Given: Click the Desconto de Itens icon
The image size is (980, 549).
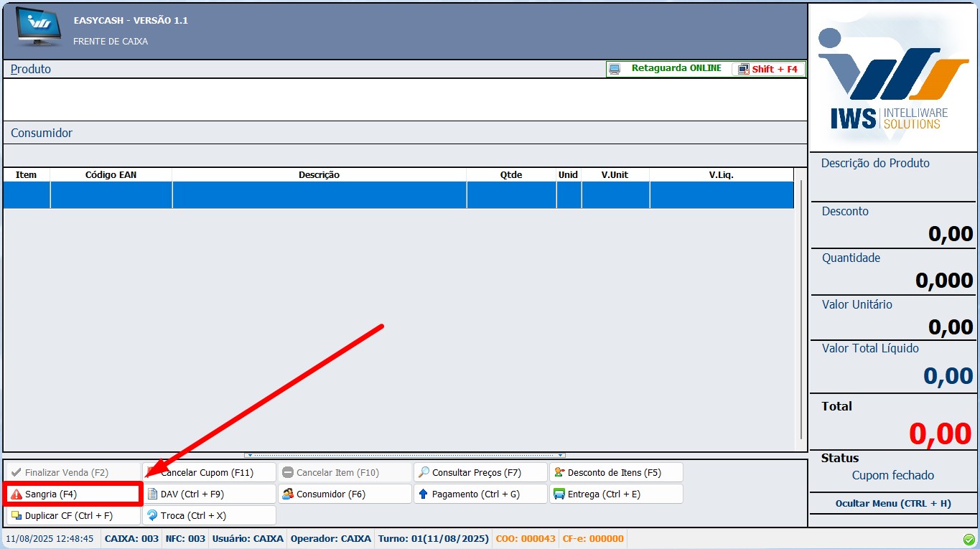Looking at the screenshot, I should (559, 472).
